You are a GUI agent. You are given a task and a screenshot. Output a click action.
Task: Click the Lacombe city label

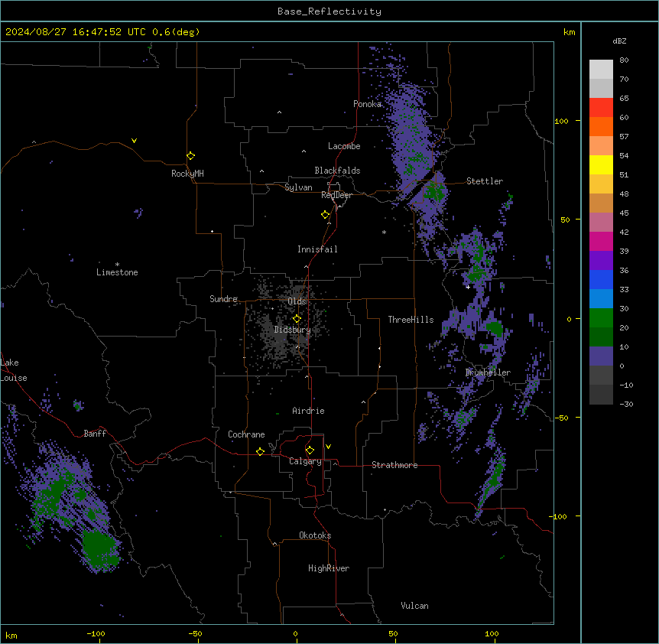[x=344, y=146]
